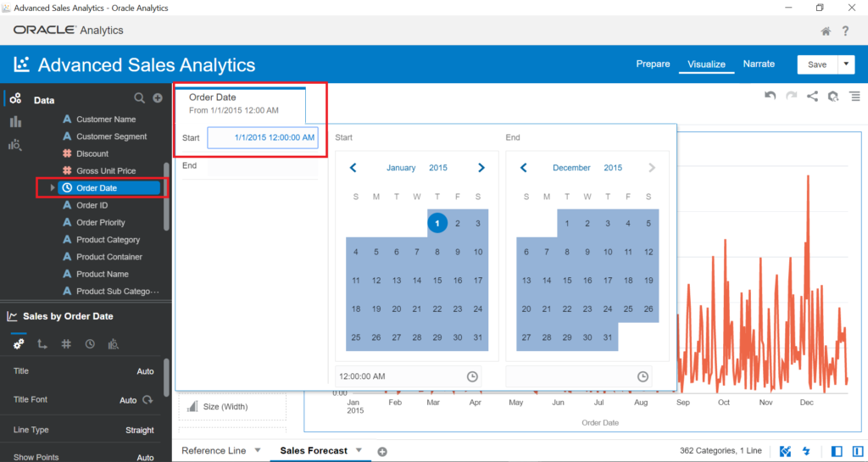Select day 15 in January calendar
The image size is (868, 462).
437,280
